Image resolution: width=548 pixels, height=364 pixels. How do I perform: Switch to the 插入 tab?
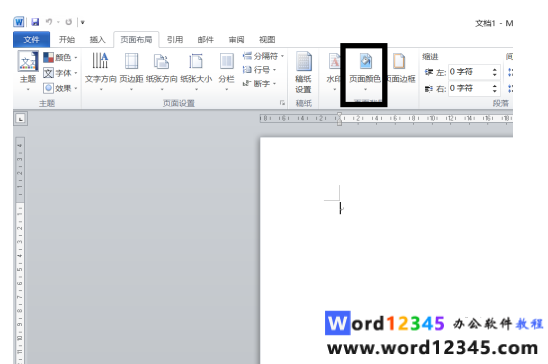coord(97,39)
